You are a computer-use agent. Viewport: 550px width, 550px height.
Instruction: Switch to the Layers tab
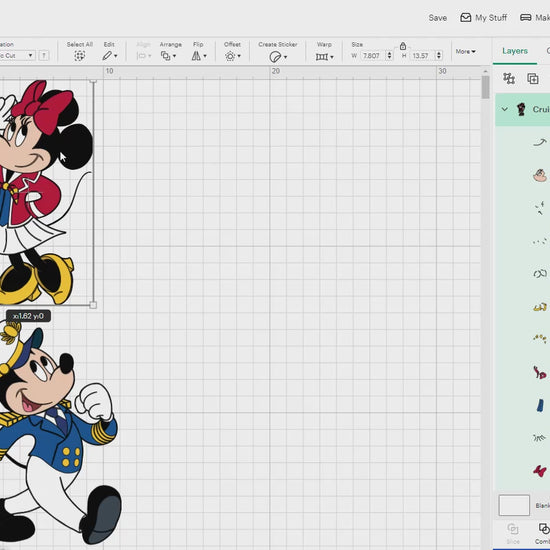(515, 51)
